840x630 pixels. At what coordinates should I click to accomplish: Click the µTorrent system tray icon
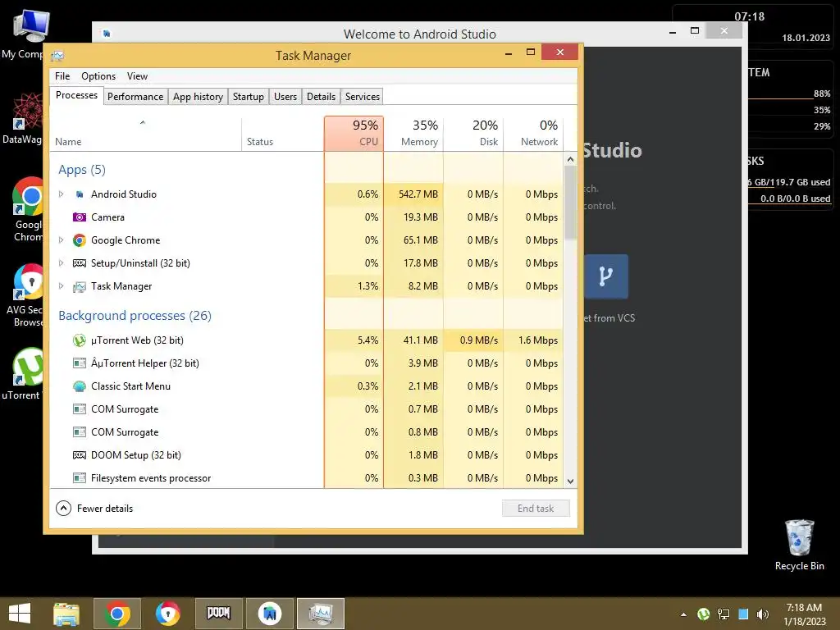coord(703,614)
